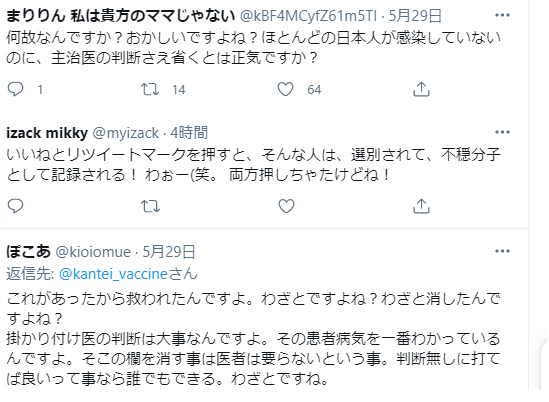The width and height of the screenshot is (549, 402).
Task: Open @myizack handle
Action: (126, 133)
